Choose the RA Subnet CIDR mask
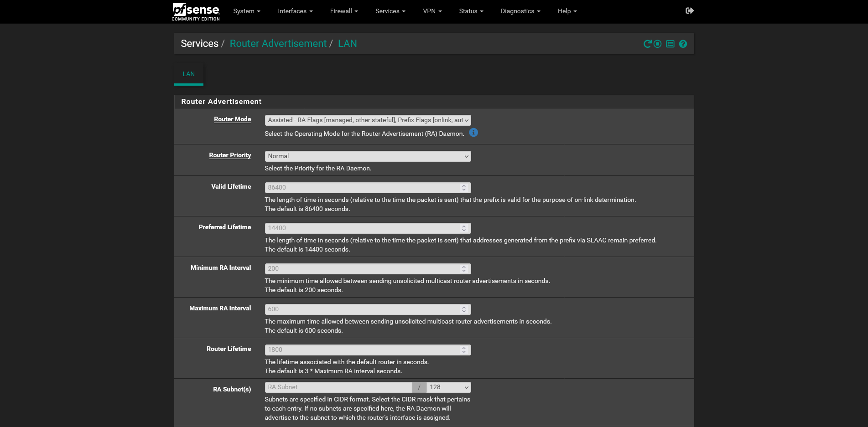The width and height of the screenshot is (868, 427). (x=449, y=387)
